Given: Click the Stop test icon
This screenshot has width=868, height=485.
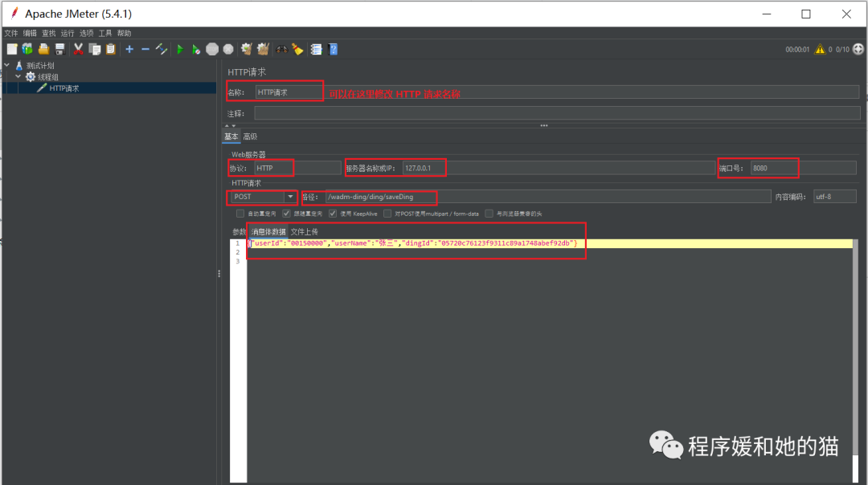Looking at the screenshot, I should coord(212,49).
